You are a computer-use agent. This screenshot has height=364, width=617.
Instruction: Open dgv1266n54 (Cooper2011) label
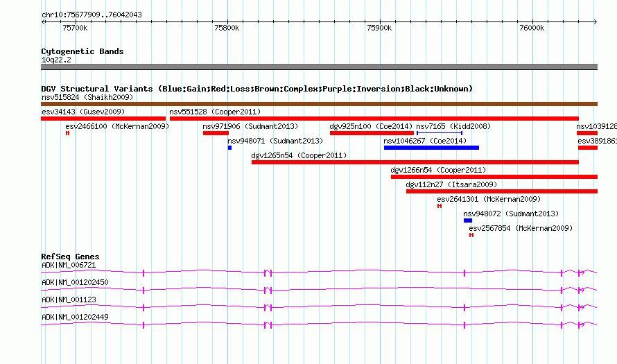point(438,170)
